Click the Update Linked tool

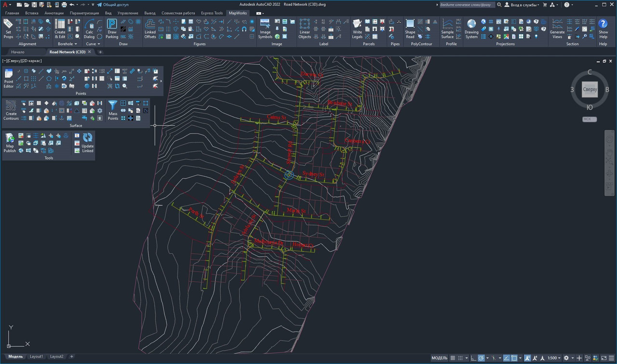(88, 143)
